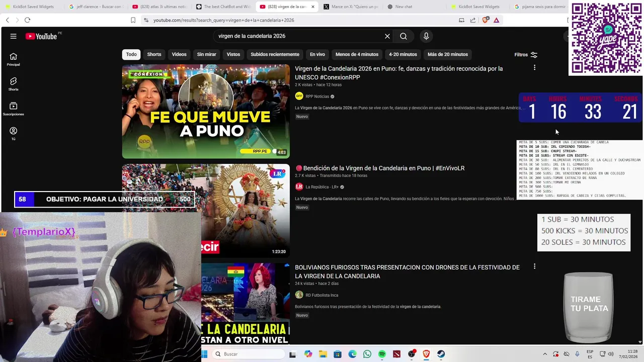
Task: Open options menu for RPP Noticias video
Action: pyautogui.click(x=534, y=67)
